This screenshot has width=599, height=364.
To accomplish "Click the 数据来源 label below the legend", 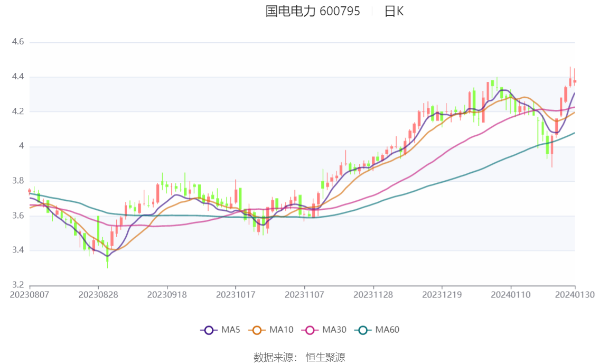I will pos(274,358).
